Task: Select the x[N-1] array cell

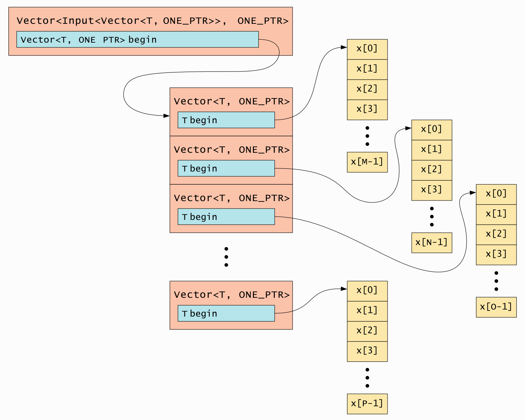Action: [x=431, y=243]
